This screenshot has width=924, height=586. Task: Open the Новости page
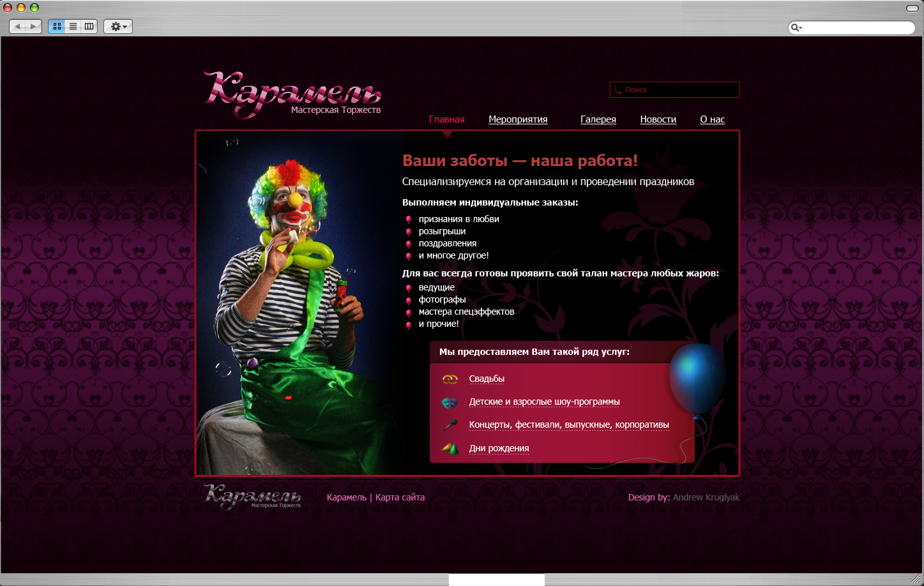(x=658, y=119)
